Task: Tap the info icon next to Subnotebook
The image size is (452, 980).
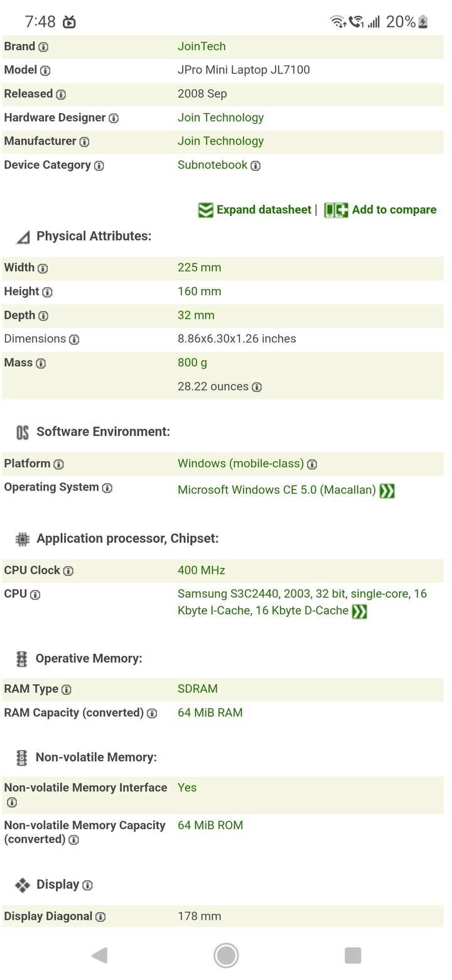Action: (256, 166)
